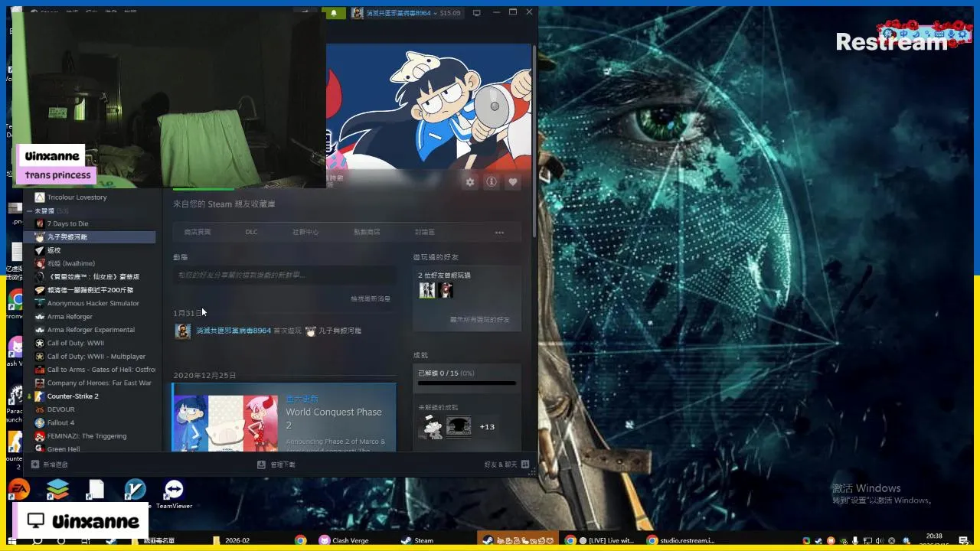Show game info circle icon
This screenshot has height=551, width=980.
click(492, 181)
